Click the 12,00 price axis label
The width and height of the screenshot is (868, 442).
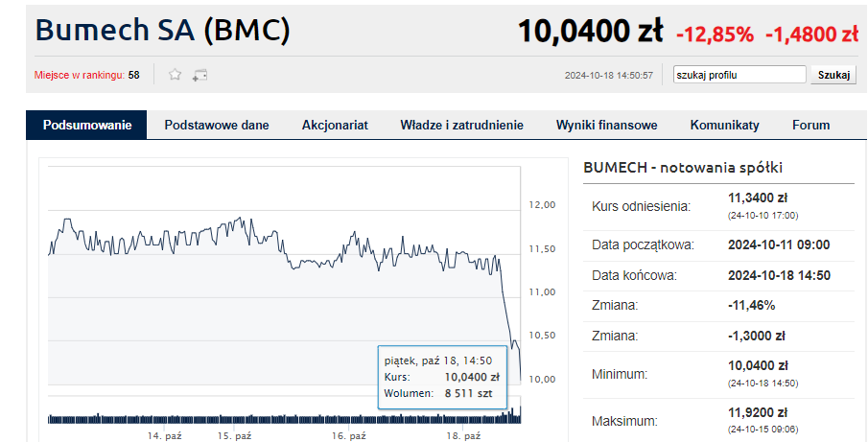pos(542,205)
